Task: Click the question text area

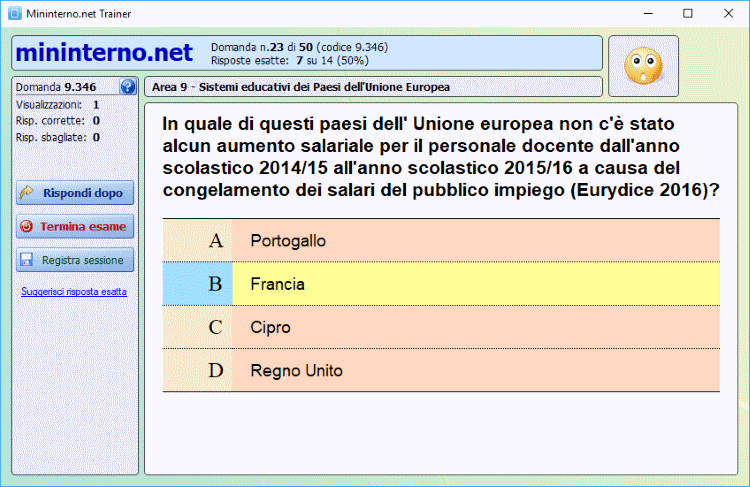Action: [x=440, y=157]
